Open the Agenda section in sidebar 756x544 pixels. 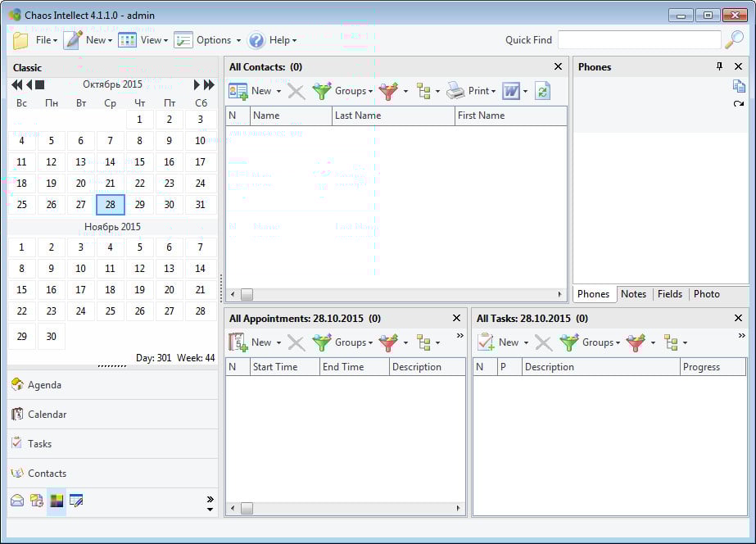tap(44, 385)
